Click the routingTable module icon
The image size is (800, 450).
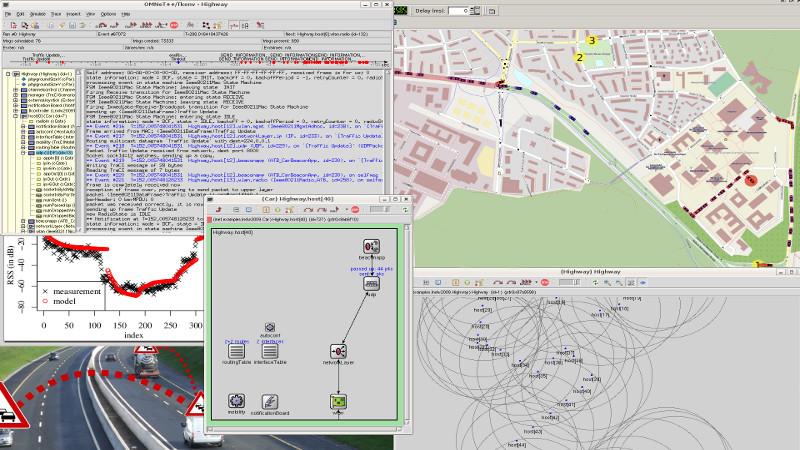coord(236,351)
